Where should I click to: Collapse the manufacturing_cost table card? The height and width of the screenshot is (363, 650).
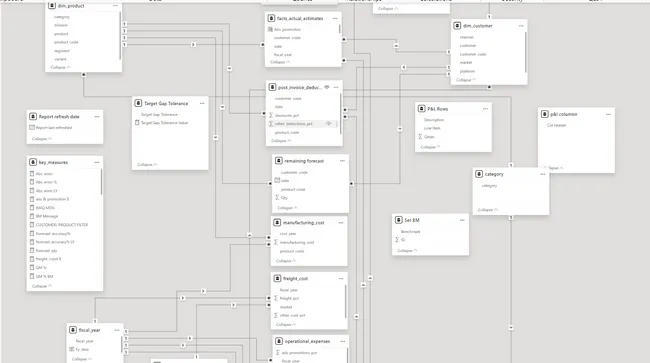click(286, 261)
